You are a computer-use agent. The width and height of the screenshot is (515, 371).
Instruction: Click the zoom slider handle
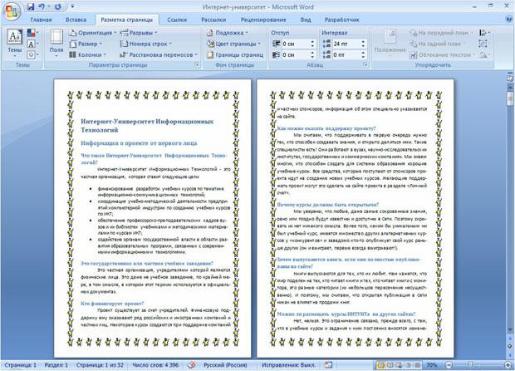coord(470,365)
